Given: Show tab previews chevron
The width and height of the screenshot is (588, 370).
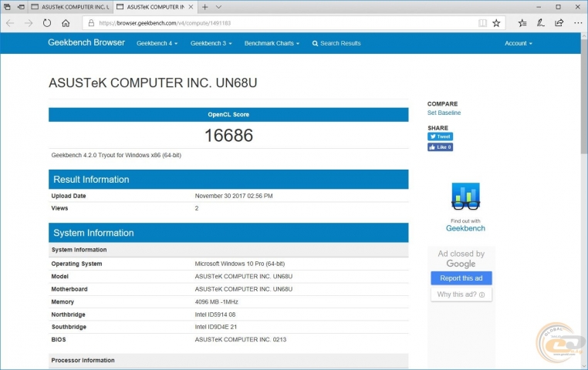Looking at the screenshot, I should 218,7.
